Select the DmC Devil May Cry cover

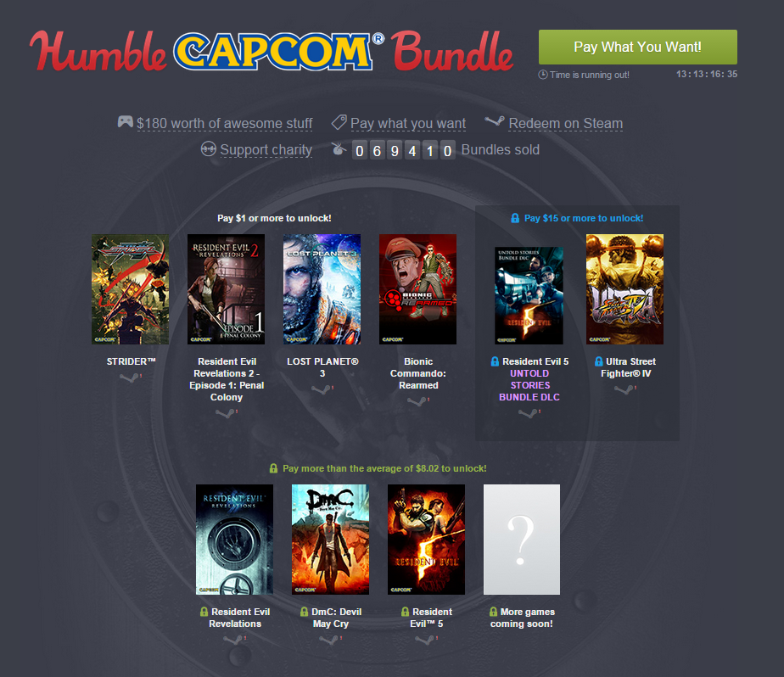pos(330,539)
